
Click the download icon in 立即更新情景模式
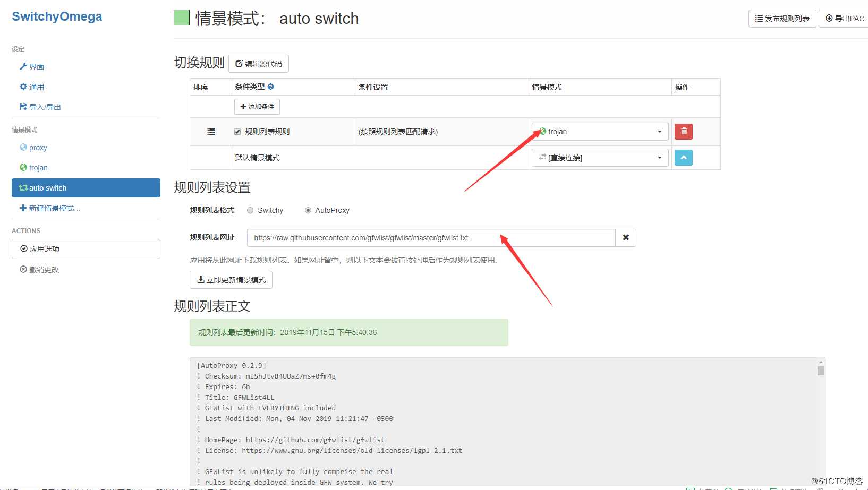tap(201, 279)
